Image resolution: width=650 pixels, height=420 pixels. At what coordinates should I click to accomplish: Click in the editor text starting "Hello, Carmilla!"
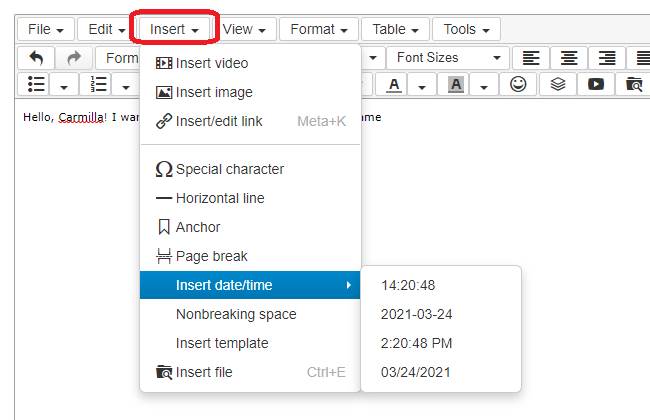point(81,117)
